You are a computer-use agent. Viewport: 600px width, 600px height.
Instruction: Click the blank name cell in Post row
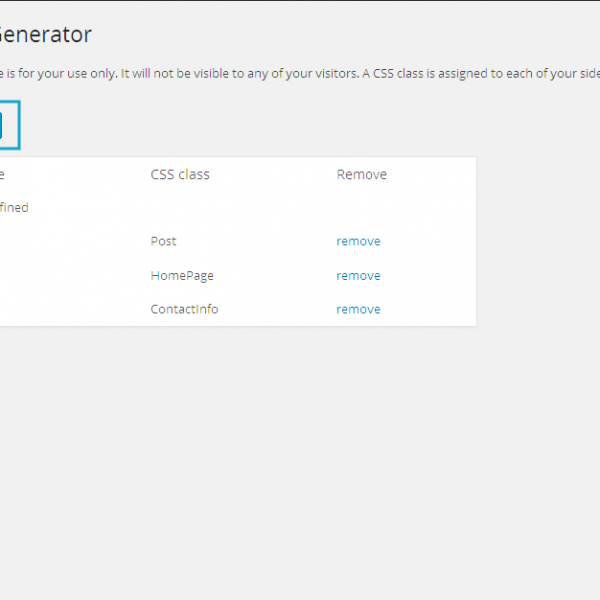click(60, 241)
